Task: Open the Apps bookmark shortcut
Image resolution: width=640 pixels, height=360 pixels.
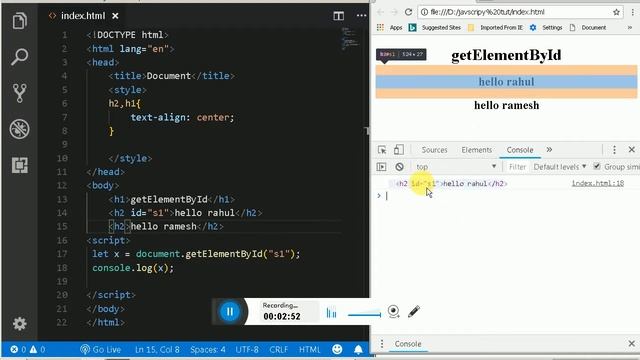Action: [x=390, y=28]
